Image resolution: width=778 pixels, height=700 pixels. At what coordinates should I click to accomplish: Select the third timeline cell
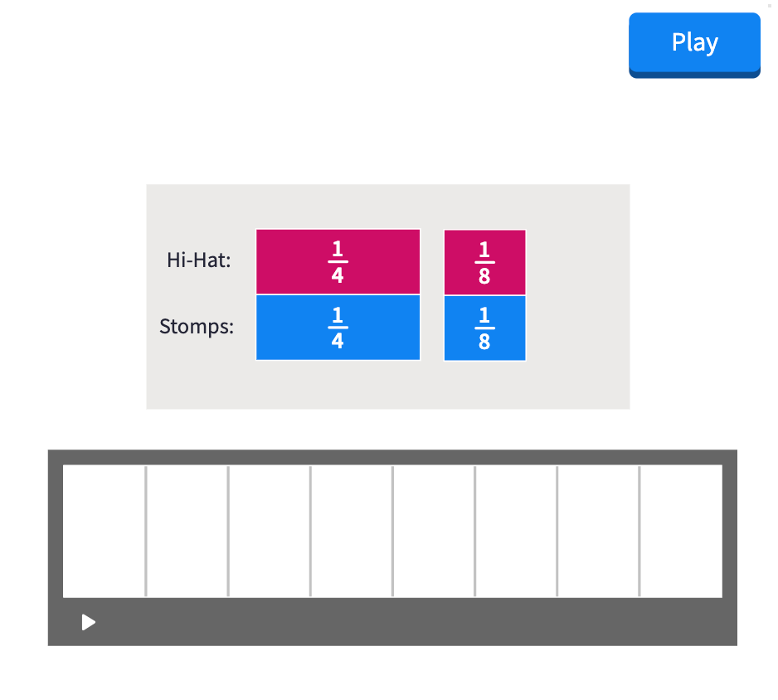pos(269,531)
